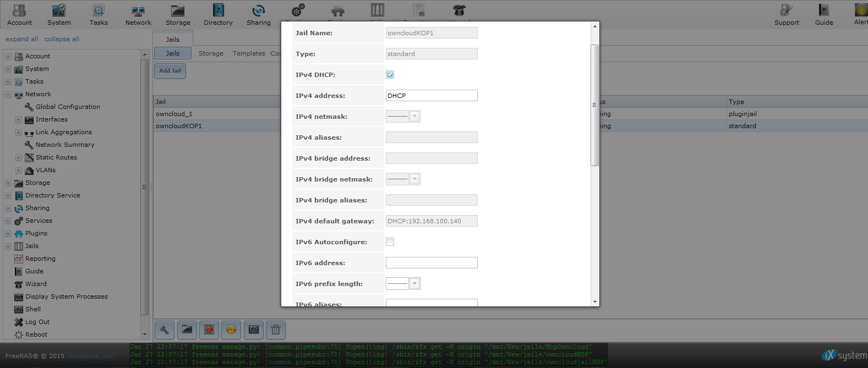Select the owncloud_1 jail row

[x=217, y=114]
